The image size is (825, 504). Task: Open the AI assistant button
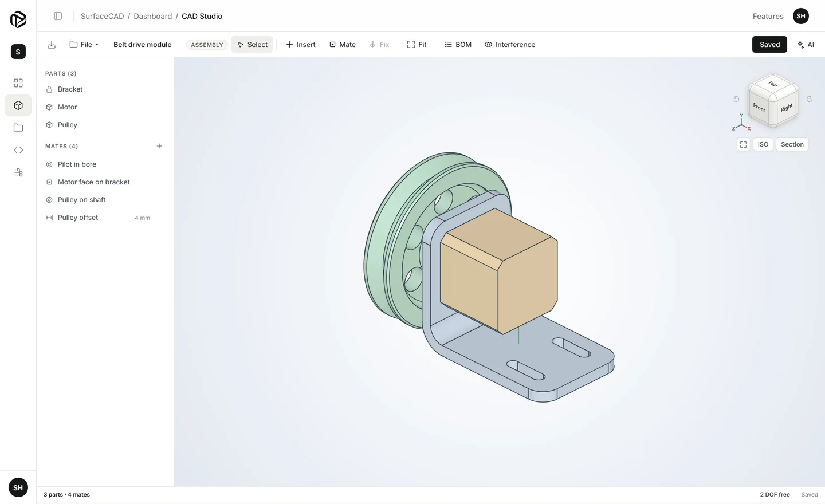pos(806,45)
